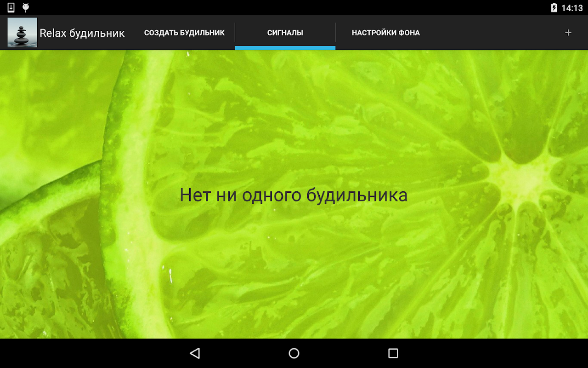
Task: Go to the Android home screen button
Action: [294, 353]
